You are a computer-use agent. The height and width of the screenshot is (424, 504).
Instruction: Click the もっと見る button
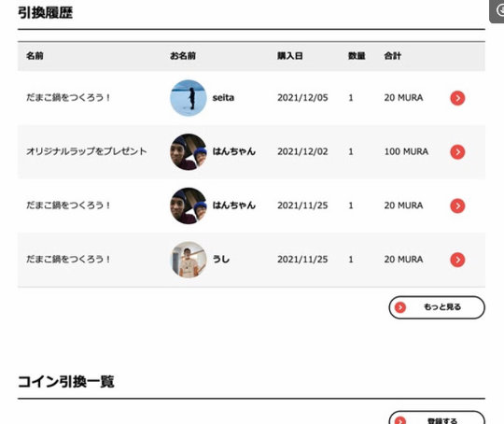click(x=437, y=307)
